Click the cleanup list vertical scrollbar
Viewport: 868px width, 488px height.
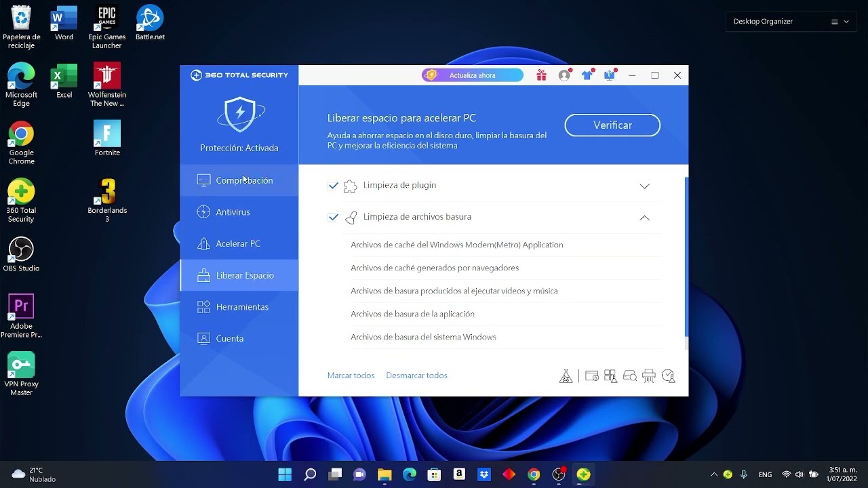click(686, 257)
